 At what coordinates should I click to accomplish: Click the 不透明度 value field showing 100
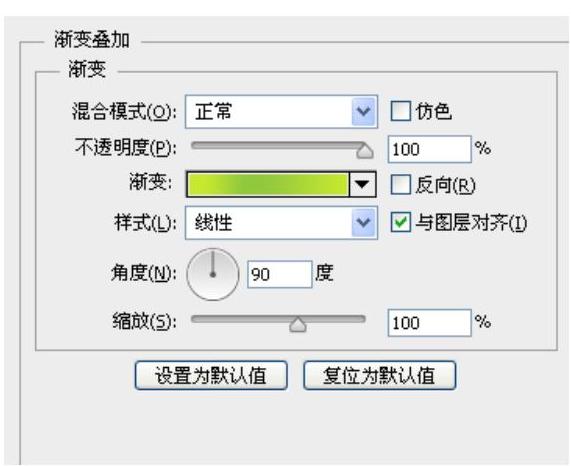430,149
